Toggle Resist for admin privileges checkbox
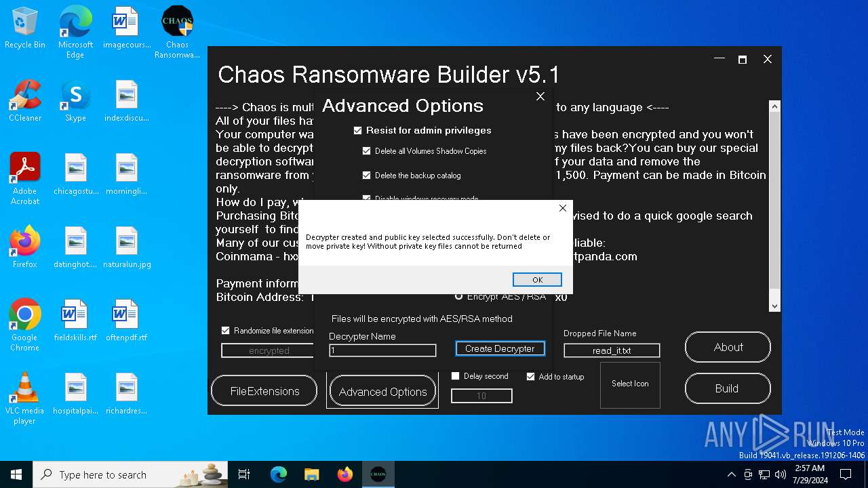 coord(358,130)
